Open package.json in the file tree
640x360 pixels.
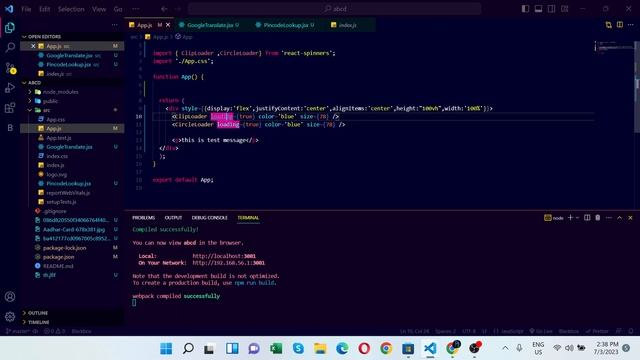58,257
